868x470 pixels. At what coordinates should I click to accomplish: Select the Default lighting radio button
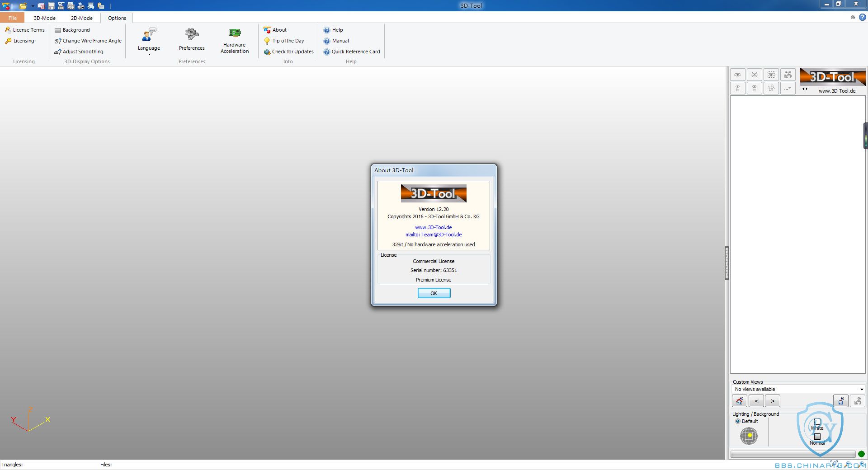pos(738,421)
